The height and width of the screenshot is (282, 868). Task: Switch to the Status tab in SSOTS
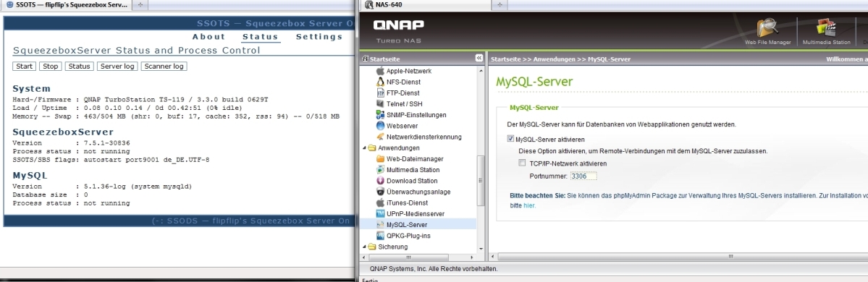click(x=260, y=36)
